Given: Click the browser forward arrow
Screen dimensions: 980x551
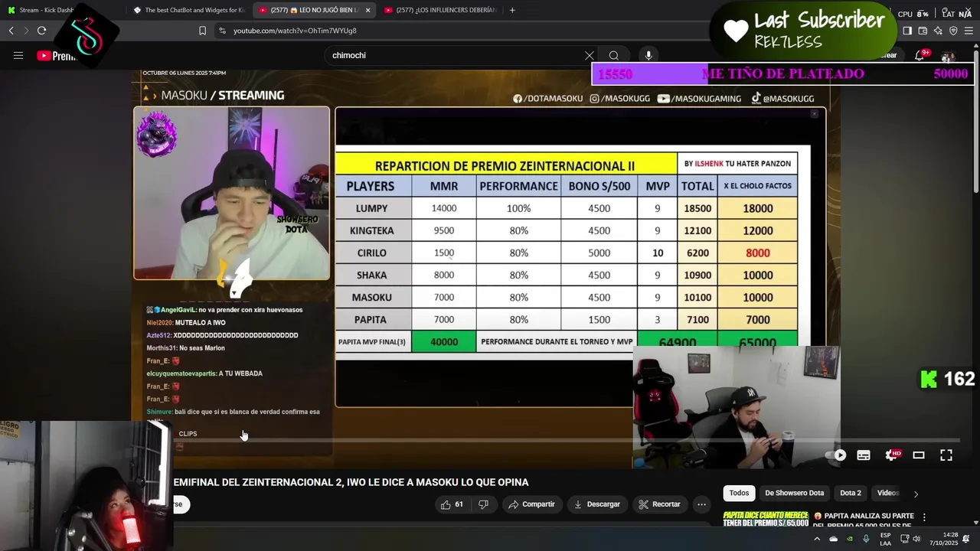Looking at the screenshot, I should [x=26, y=31].
